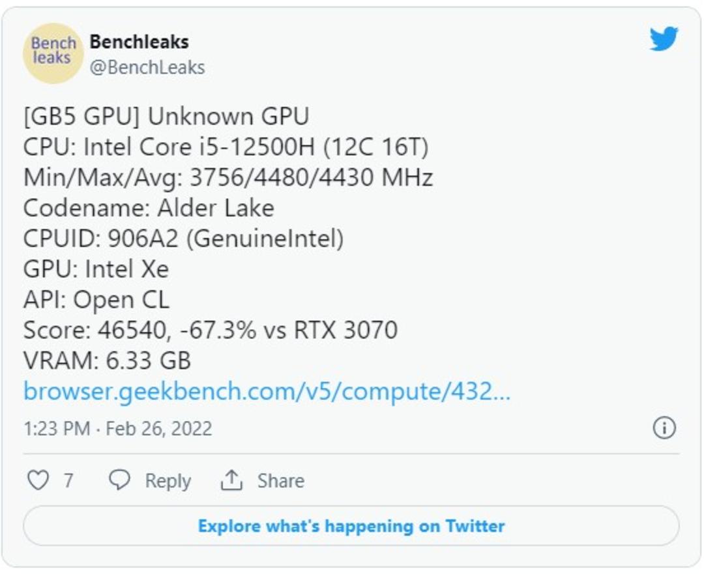Image resolution: width=704 pixels, height=588 pixels.
Task: Click the 'GPU: Intel Xe' line
Action: point(96,269)
